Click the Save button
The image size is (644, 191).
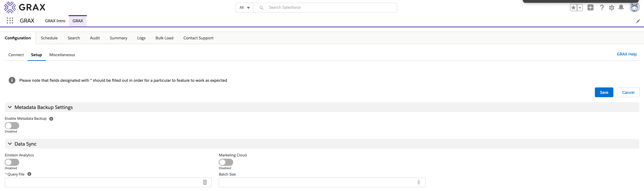pyautogui.click(x=604, y=92)
